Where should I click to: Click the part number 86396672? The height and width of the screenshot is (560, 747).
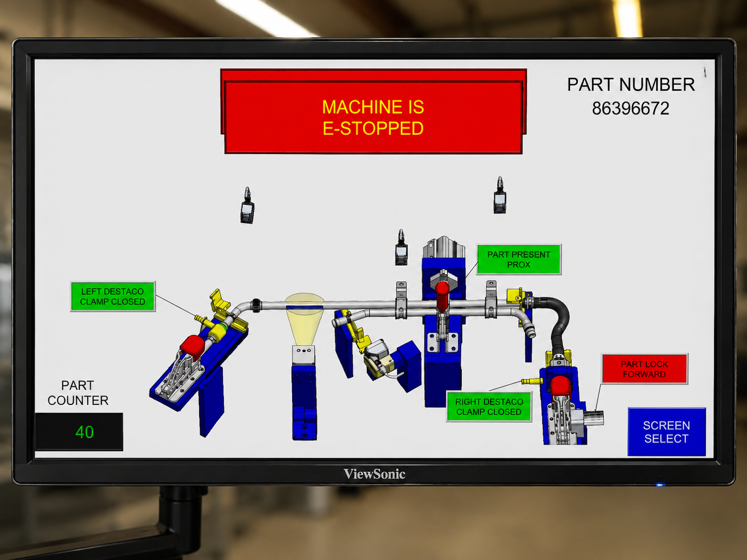coord(630,108)
